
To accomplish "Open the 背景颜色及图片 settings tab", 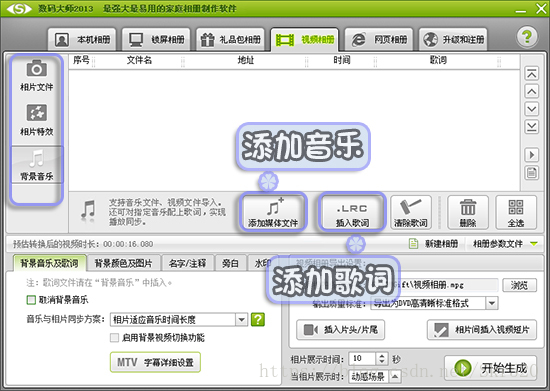I will [x=123, y=263].
